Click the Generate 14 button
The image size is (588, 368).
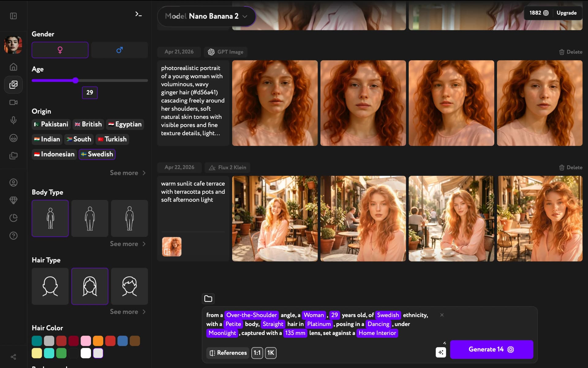(491, 349)
